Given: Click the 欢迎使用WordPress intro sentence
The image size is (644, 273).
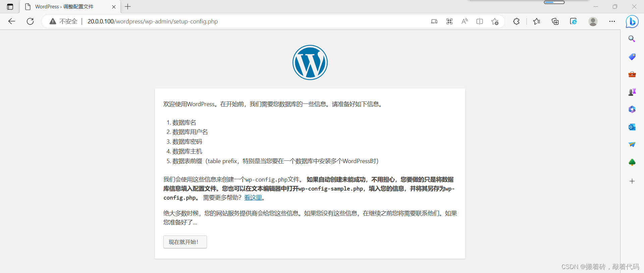Looking at the screenshot, I should tap(273, 104).
